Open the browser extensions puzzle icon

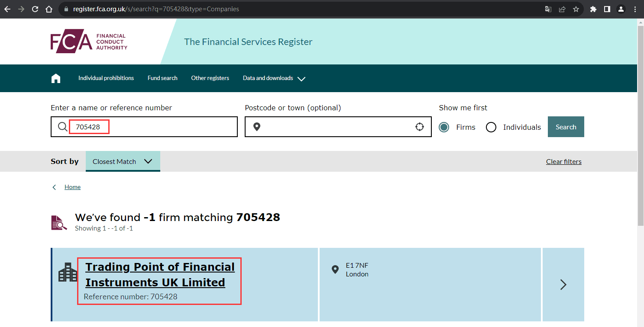[593, 9]
